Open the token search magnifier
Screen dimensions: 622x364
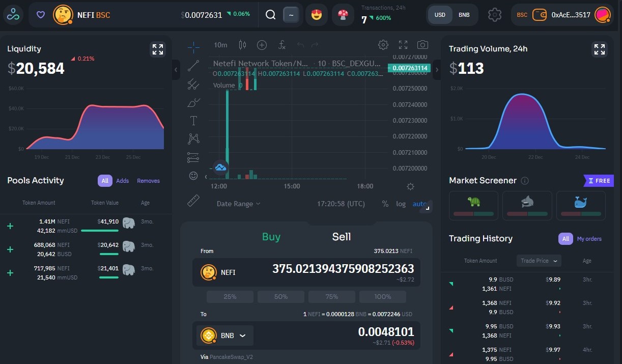pos(271,15)
